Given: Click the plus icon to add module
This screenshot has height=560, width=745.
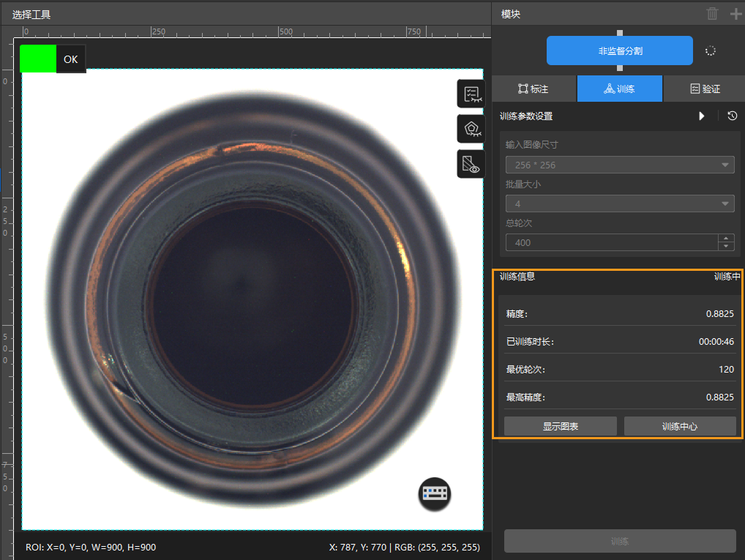Looking at the screenshot, I should tap(735, 14).
